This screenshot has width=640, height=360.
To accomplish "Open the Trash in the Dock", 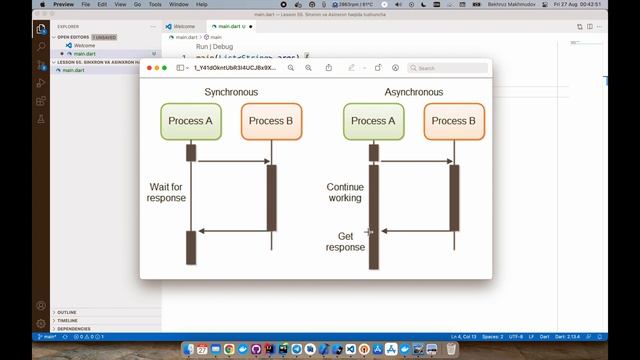I will tap(451, 349).
